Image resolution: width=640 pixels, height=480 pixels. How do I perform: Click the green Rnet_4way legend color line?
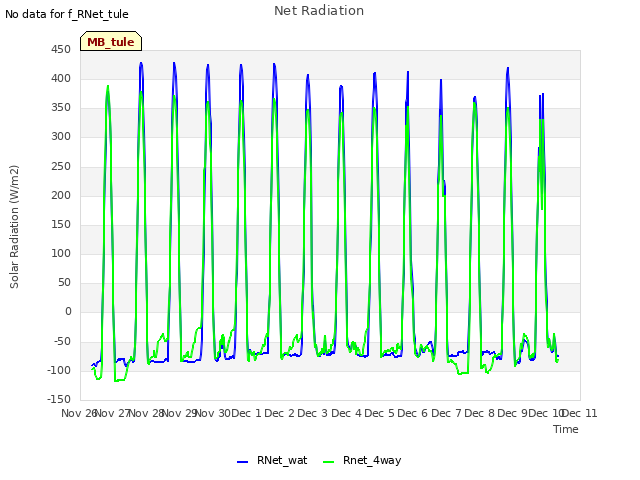point(329,462)
